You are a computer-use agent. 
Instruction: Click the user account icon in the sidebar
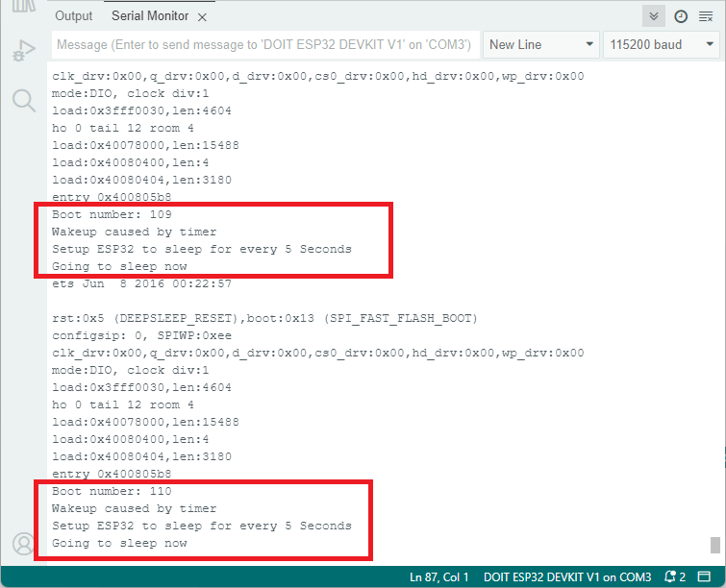point(23,543)
